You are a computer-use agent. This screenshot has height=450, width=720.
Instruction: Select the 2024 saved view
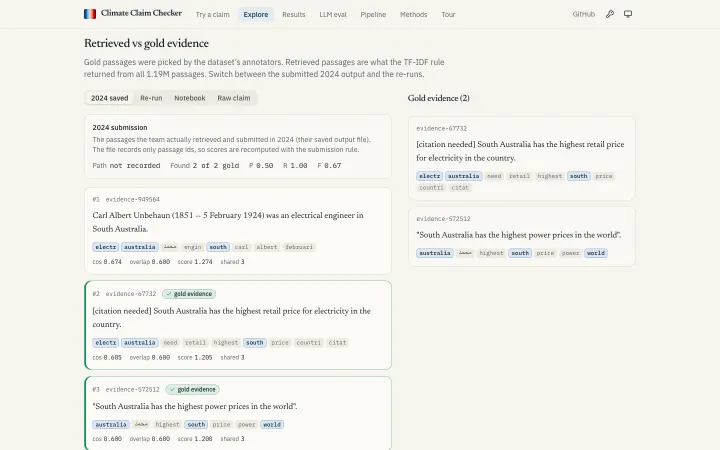[x=109, y=98]
